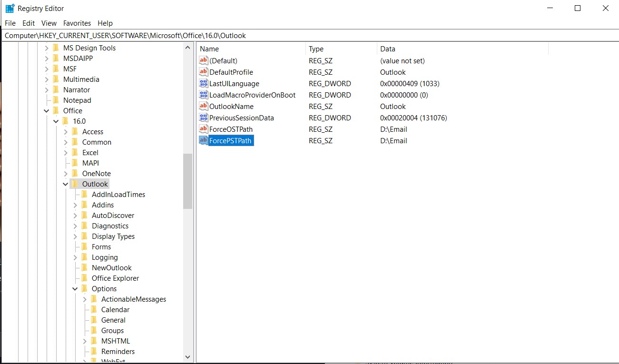Click the Excel folder icon in tree
Screen dimensions: 619x364
coord(75,153)
